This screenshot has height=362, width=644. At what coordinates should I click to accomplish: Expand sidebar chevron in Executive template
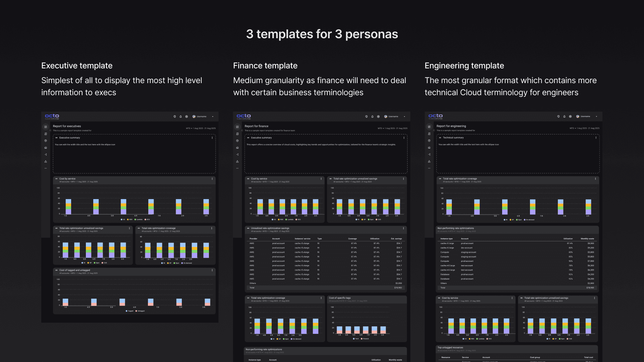click(x=50, y=130)
